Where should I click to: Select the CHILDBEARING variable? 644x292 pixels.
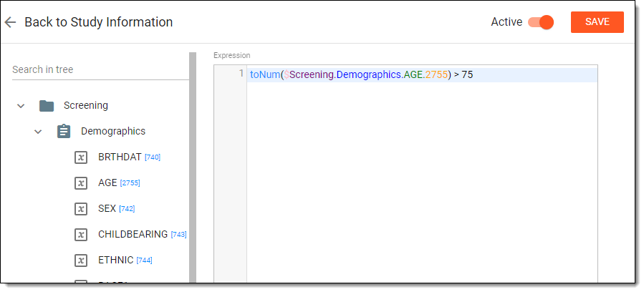(x=133, y=234)
